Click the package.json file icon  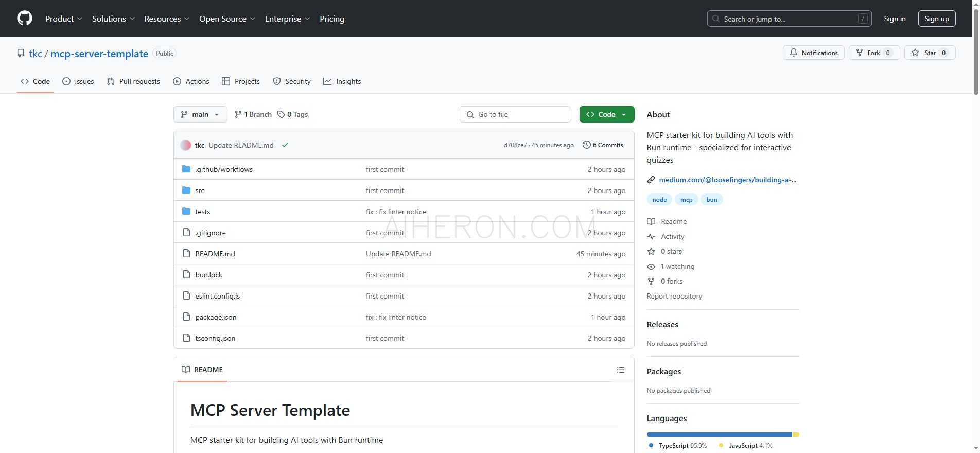pos(187,317)
